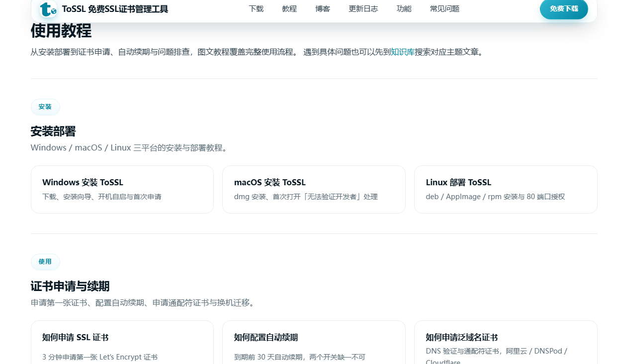Open the 如何申请 SSL 证书 card
Screen dimensions: 620x364
(122, 342)
